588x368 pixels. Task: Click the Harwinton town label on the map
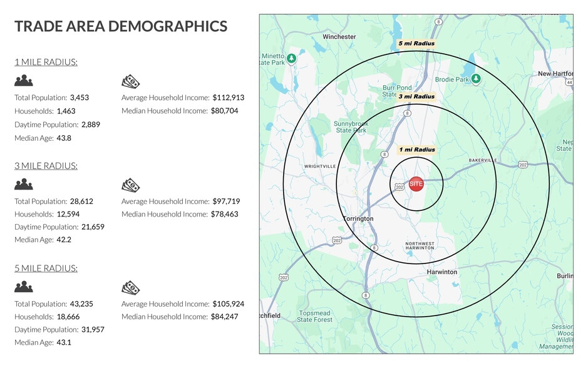(x=442, y=272)
